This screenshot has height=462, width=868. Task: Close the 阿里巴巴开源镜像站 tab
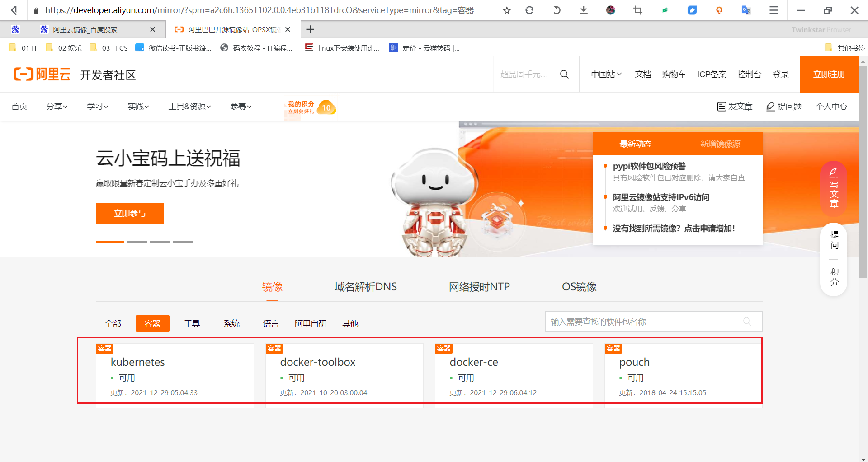(288, 29)
